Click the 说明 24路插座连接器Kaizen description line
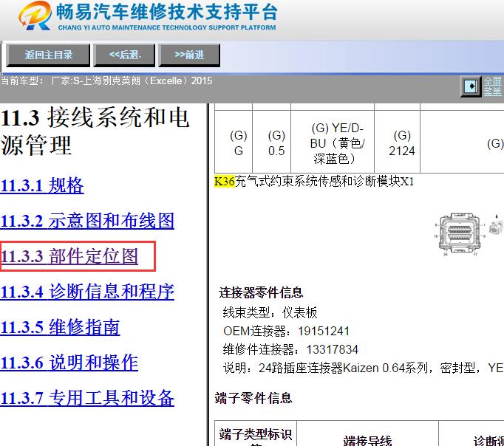The height and width of the screenshot is (446, 504). [363, 368]
